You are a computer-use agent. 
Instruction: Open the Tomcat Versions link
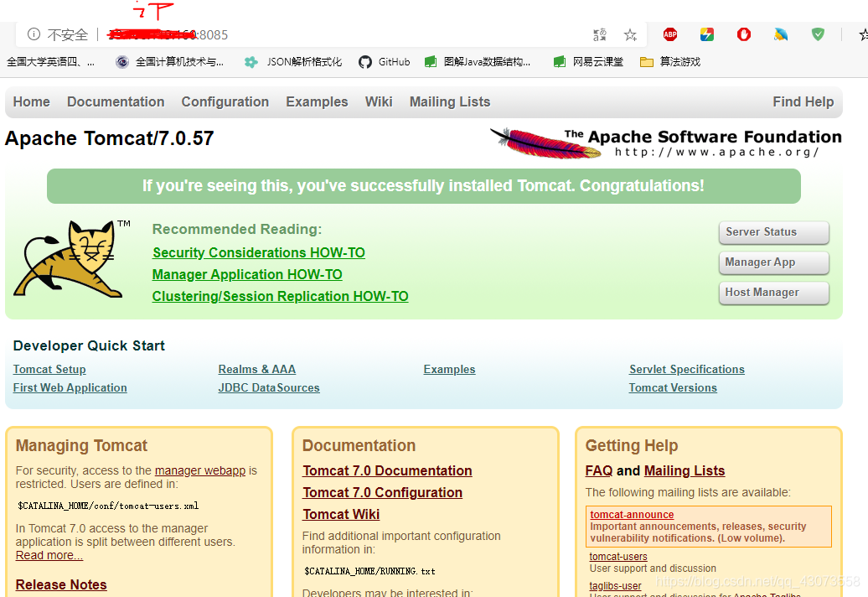(673, 387)
